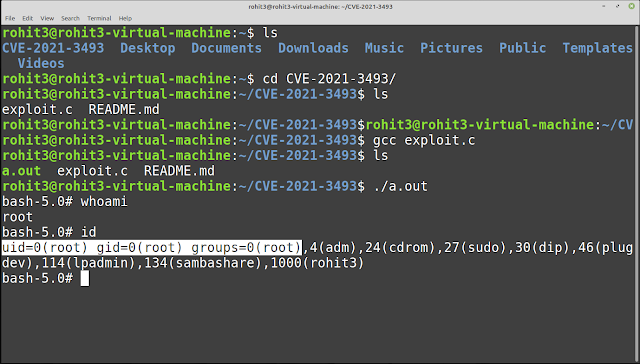Screen dimensions: 640x364
Task: Click the gcc exploit.c command text
Action: tap(424, 140)
